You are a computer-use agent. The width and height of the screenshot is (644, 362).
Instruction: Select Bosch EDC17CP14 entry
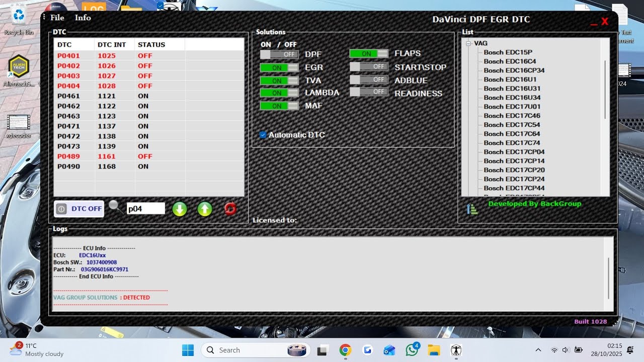(514, 161)
